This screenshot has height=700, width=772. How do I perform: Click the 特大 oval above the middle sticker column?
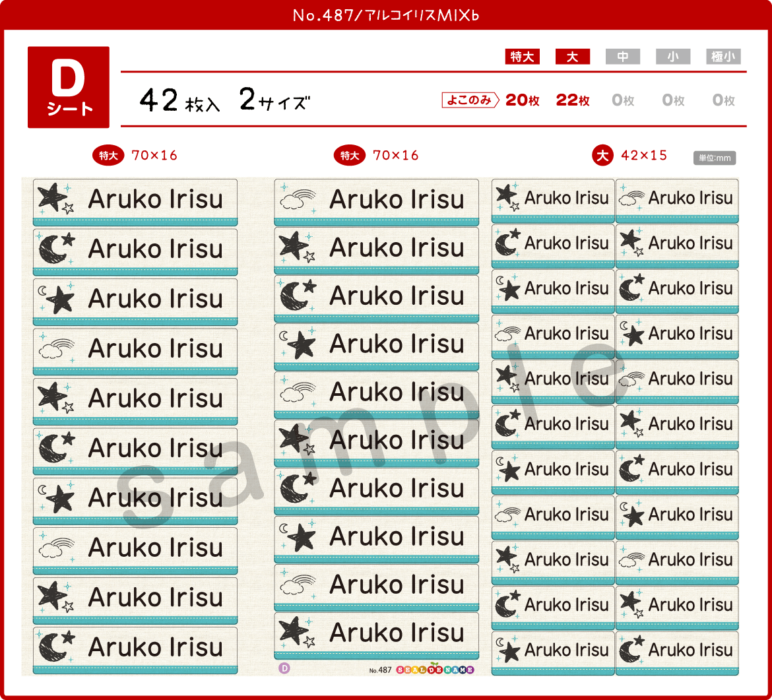coord(350,156)
